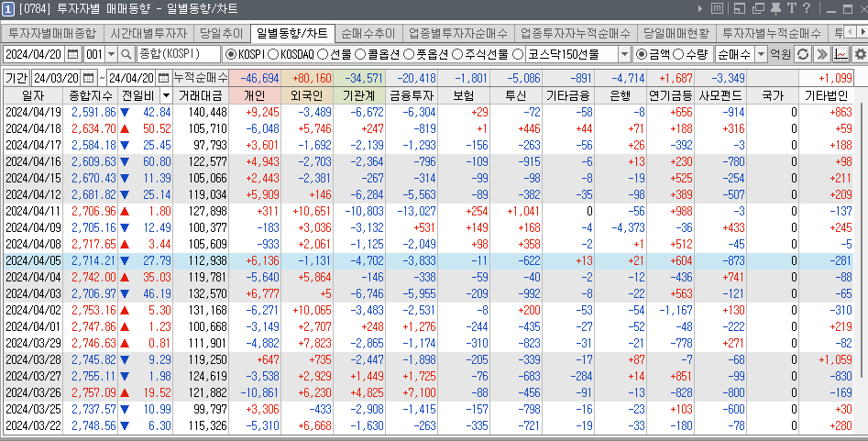The width and height of the screenshot is (868, 441).
Task: Click the chart view icon
Action: (x=841, y=54)
